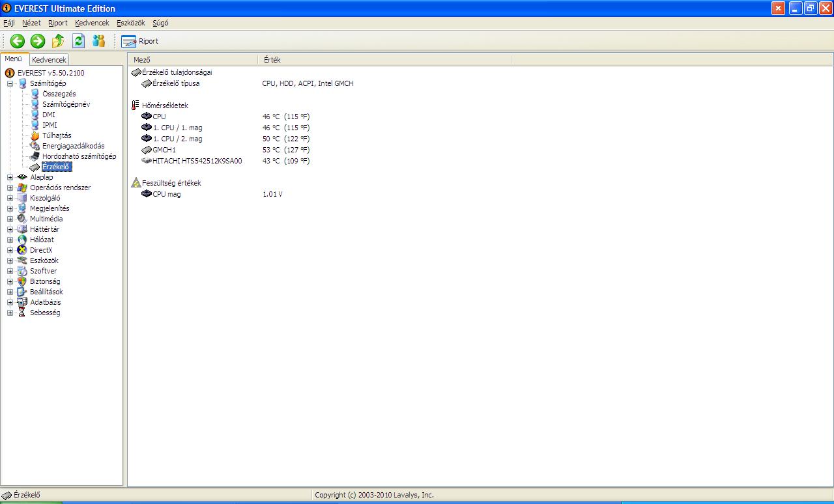Open the Riport menu in the menu bar
The width and height of the screenshot is (834, 504).
click(x=58, y=23)
